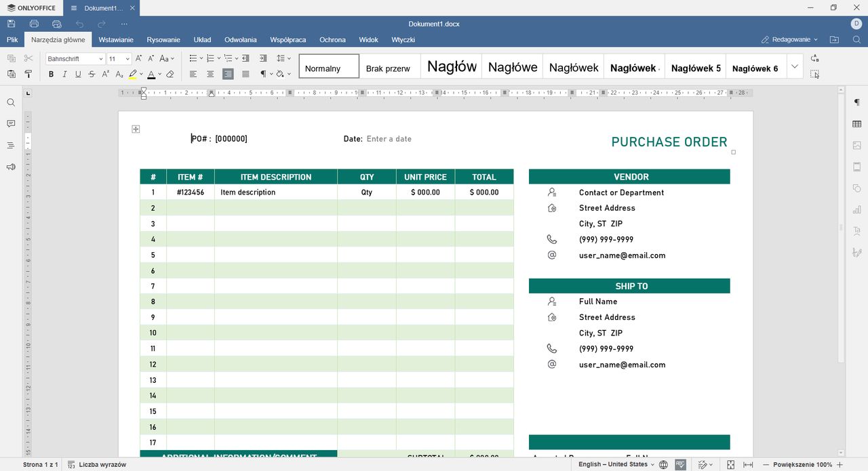This screenshot has width=868, height=471.
Task: Click the search magnifier in left sidebar
Action: [x=11, y=102]
